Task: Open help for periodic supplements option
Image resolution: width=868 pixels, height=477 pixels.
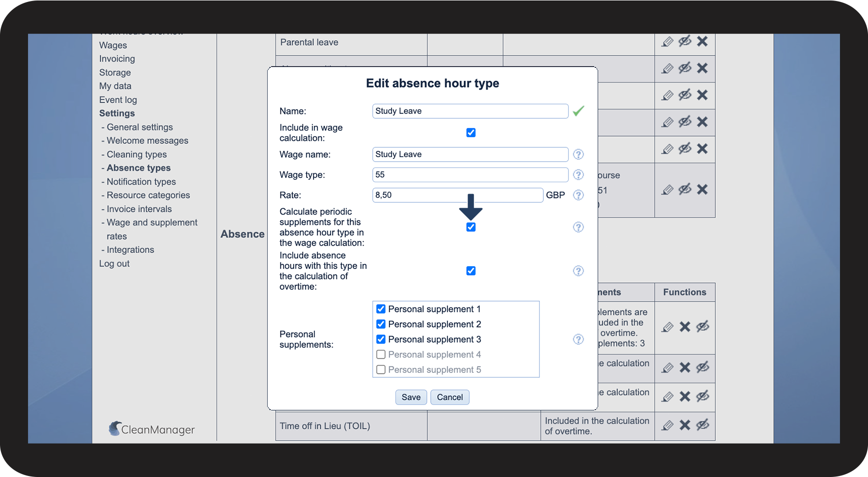Action: [579, 227]
